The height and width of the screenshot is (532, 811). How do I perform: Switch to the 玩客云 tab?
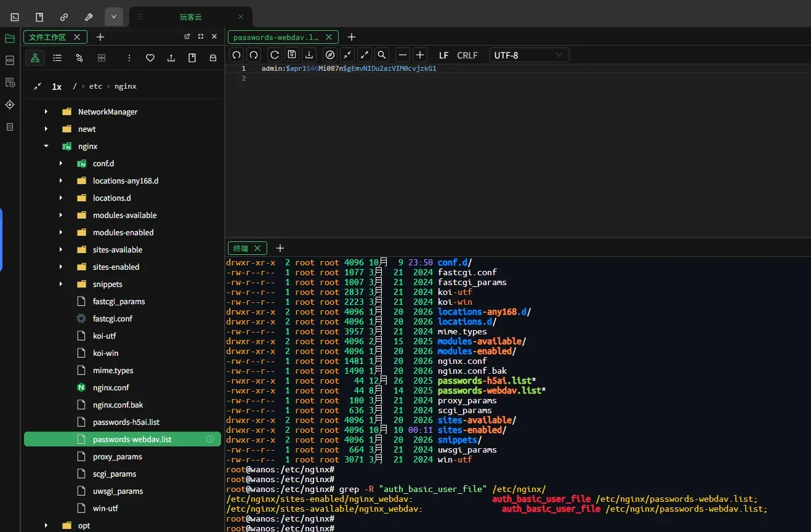click(190, 17)
